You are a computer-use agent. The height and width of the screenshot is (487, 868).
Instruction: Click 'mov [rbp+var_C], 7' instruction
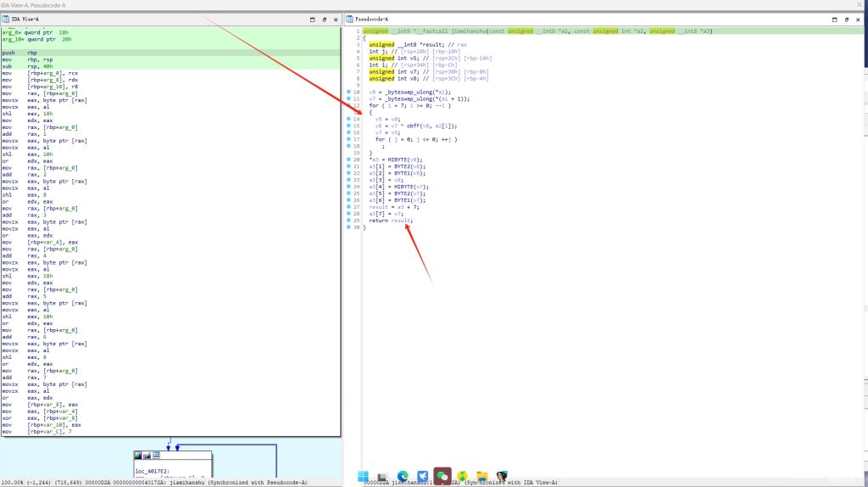click(36, 432)
